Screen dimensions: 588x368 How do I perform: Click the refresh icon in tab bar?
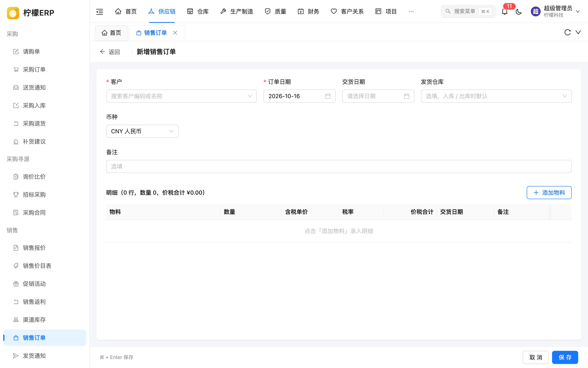pos(567,32)
